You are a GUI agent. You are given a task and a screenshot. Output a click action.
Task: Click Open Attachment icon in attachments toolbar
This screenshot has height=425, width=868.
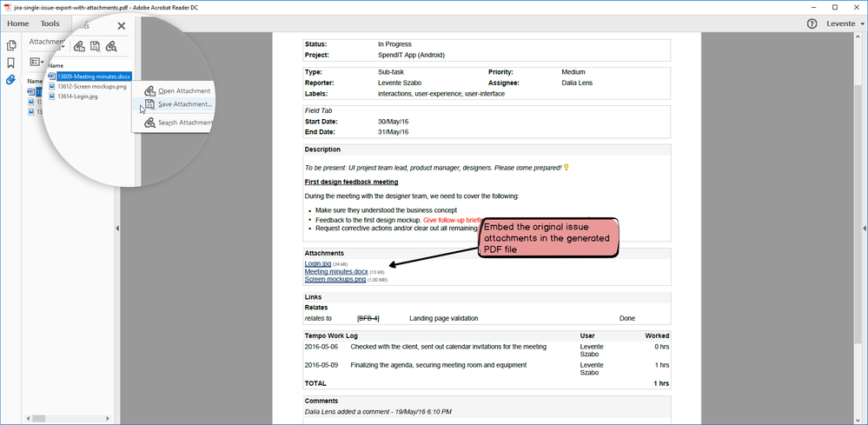coord(79,46)
